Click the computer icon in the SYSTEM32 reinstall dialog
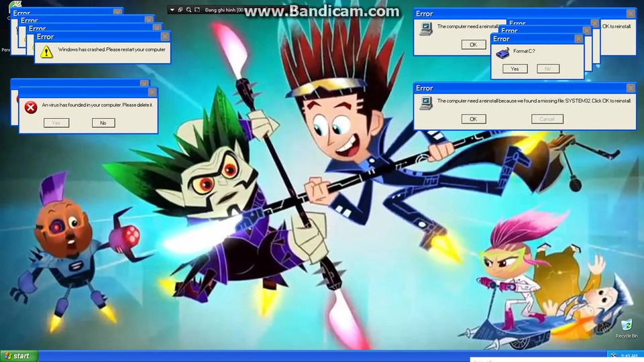Image resolution: width=644 pixels, height=362 pixels. 426,103
